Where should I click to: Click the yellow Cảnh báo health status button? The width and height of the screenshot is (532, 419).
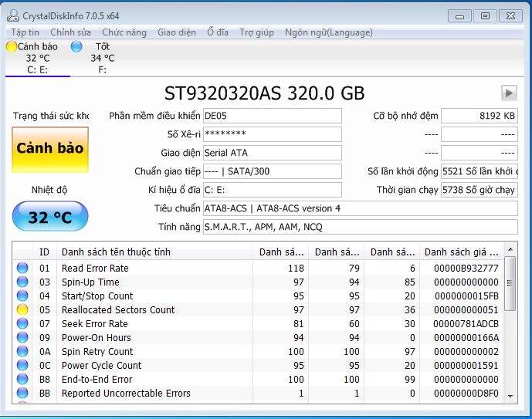[x=50, y=149]
